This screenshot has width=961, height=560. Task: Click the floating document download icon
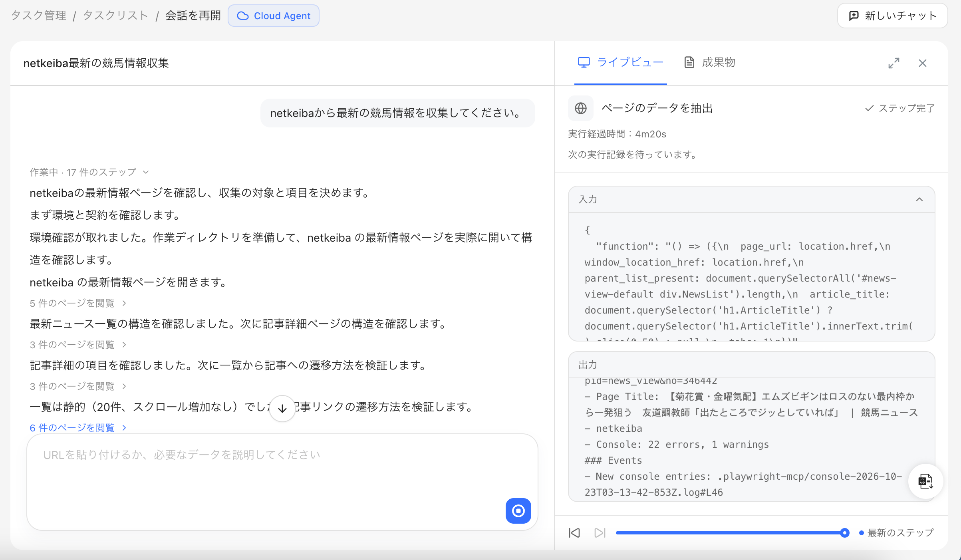point(925,481)
